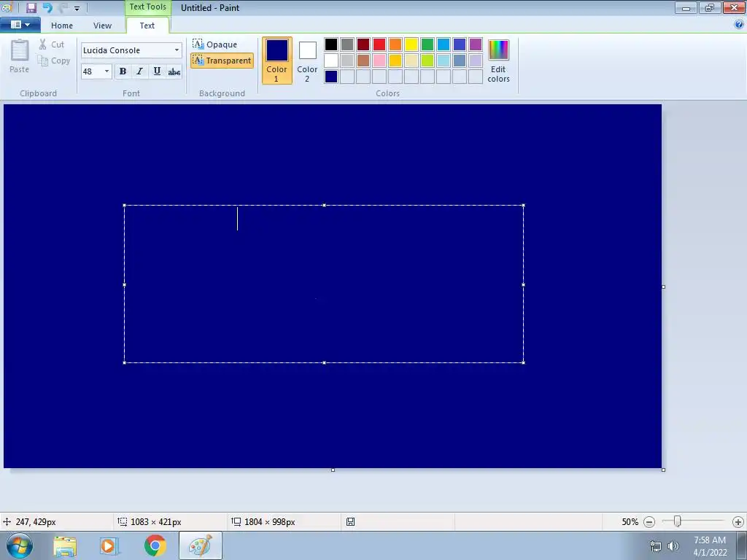Click the zoom in plus button
Image resolution: width=747 pixels, height=560 pixels.
(x=738, y=522)
